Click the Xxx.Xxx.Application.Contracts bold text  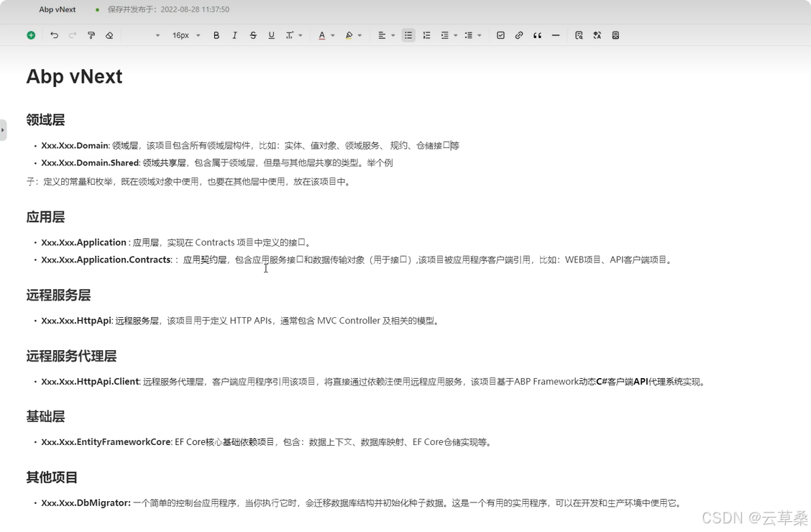tap(106, 260)
